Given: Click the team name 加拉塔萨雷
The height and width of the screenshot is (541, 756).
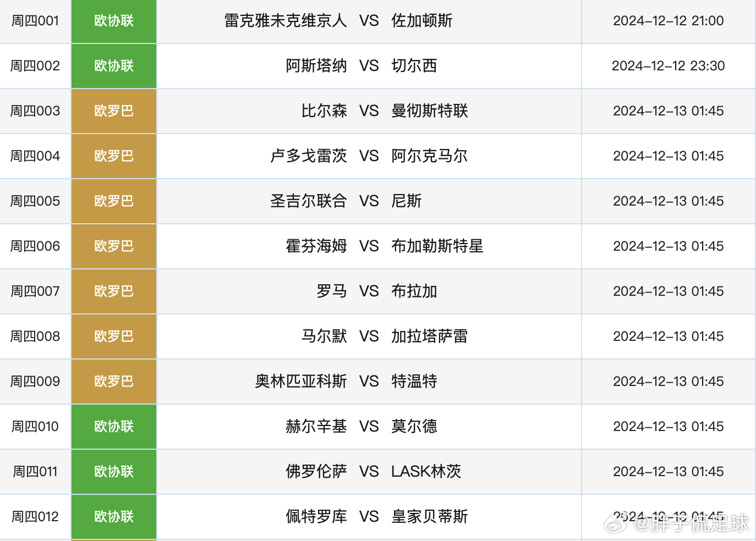Looking at the screenshot, I should coord(430,336).
